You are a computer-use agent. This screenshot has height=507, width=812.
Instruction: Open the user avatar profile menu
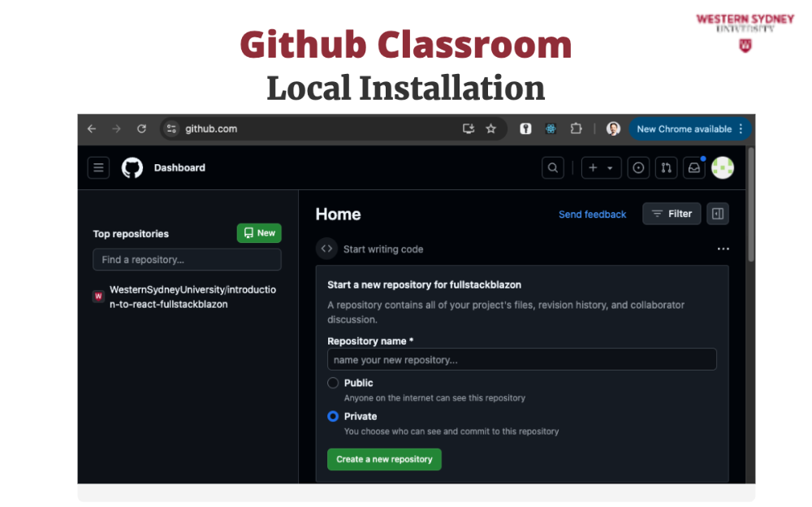722,168
